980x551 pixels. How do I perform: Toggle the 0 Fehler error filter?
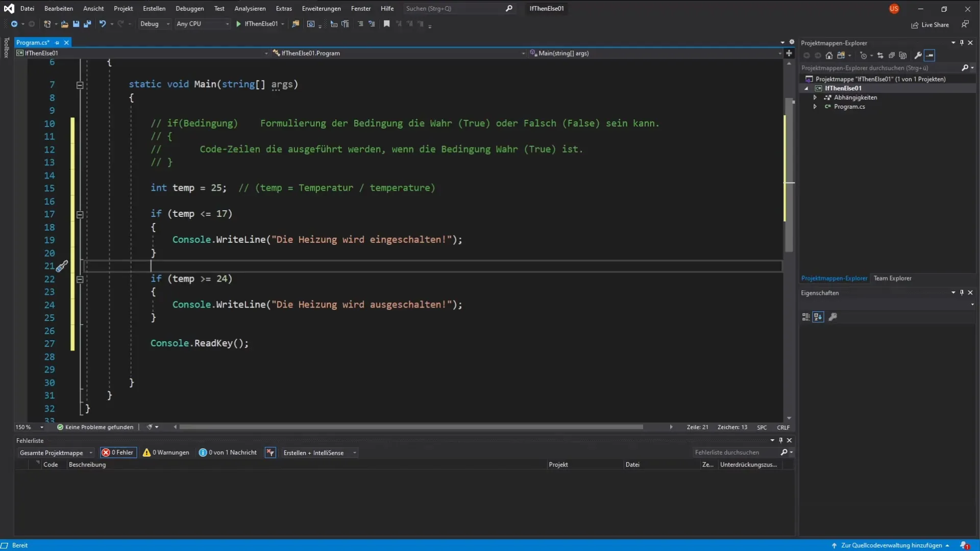[x=118, y=453]
